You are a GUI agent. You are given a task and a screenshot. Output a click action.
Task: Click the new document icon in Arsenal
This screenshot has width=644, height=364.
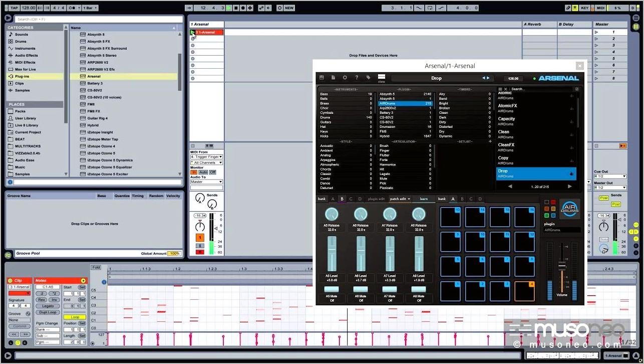point(333,78)
